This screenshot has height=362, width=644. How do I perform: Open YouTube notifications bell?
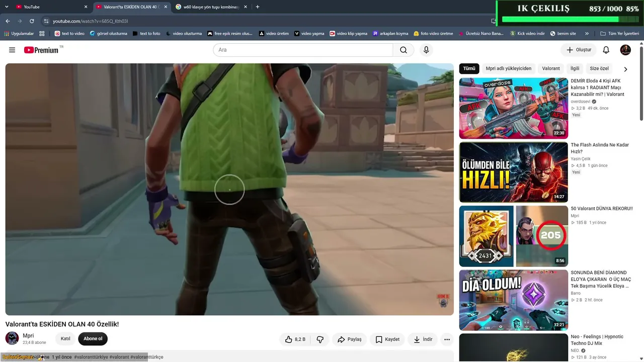[x=606, y=50]
